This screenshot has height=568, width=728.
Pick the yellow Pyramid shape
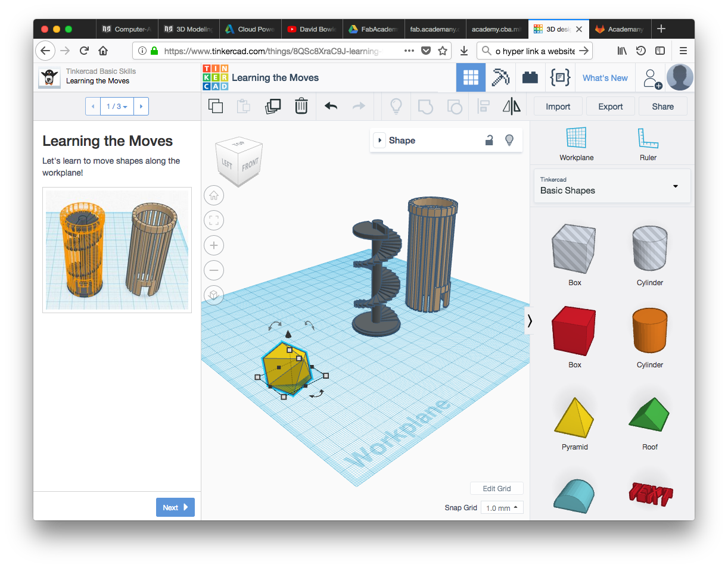pyautogui.click(x=574, y=418)
